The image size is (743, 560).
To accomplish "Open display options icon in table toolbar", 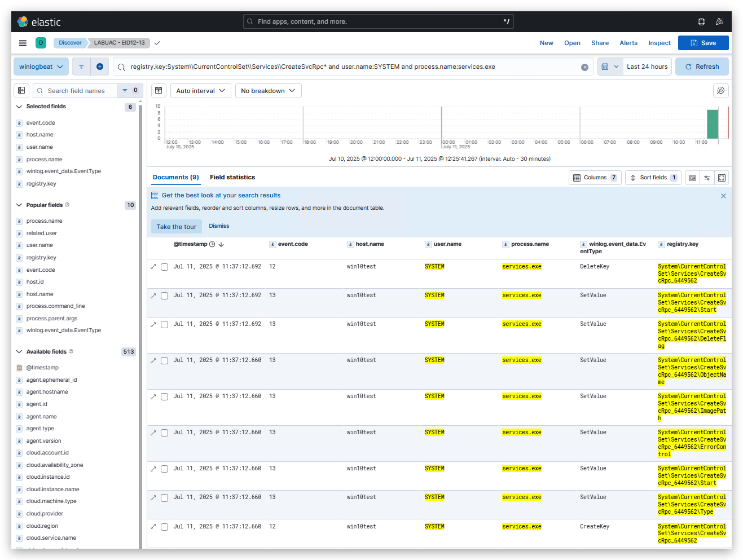I will (x=707, y=178).
